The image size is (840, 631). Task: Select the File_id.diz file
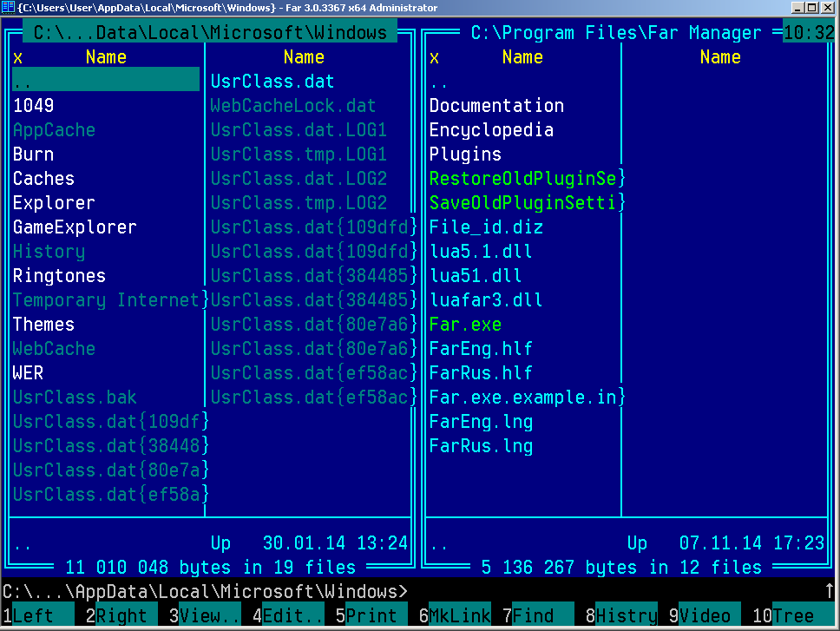pos(486,227)
